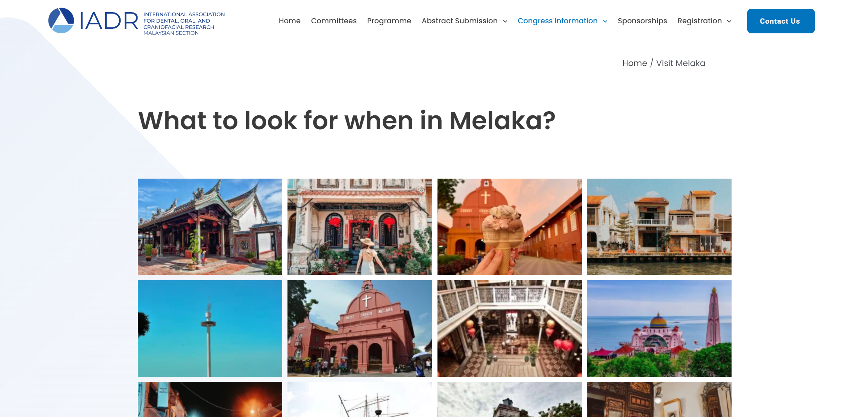This screenshot has width=868, height=417.
Task: View the heritage house courtyard interior photo
Action: point(509,328)
